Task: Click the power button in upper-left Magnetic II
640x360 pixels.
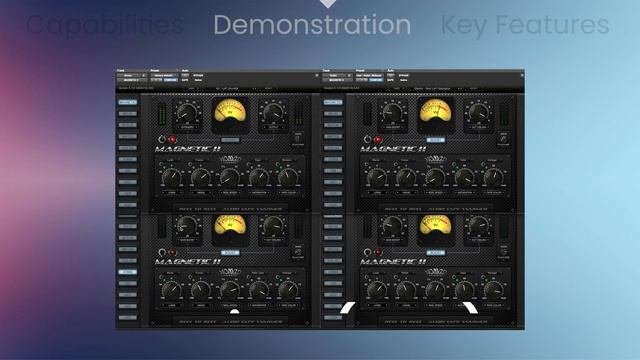Action: coord(162,139)
